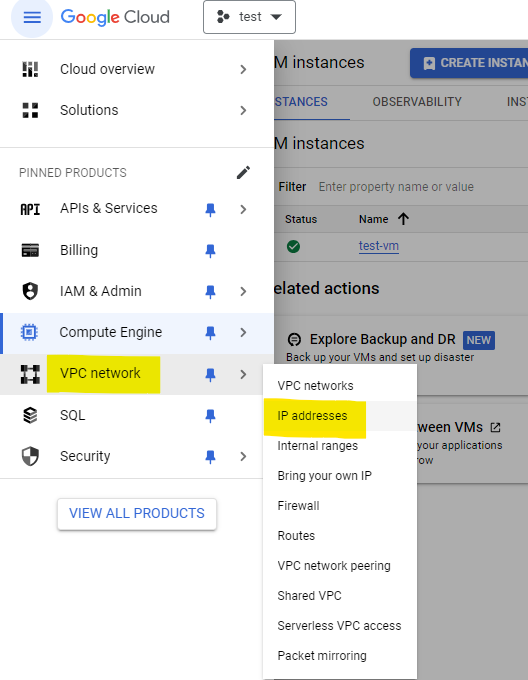The height and width of the screenshot is (680, 528).
Task: Click green running status icon for test-vm
Action: coord(293,246)
